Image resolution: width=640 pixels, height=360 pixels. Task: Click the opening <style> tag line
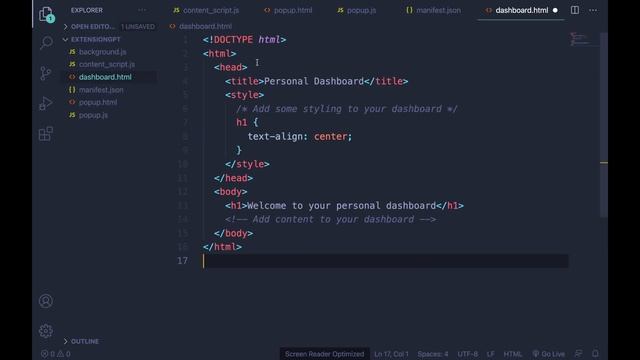click(x=244, y=95)
